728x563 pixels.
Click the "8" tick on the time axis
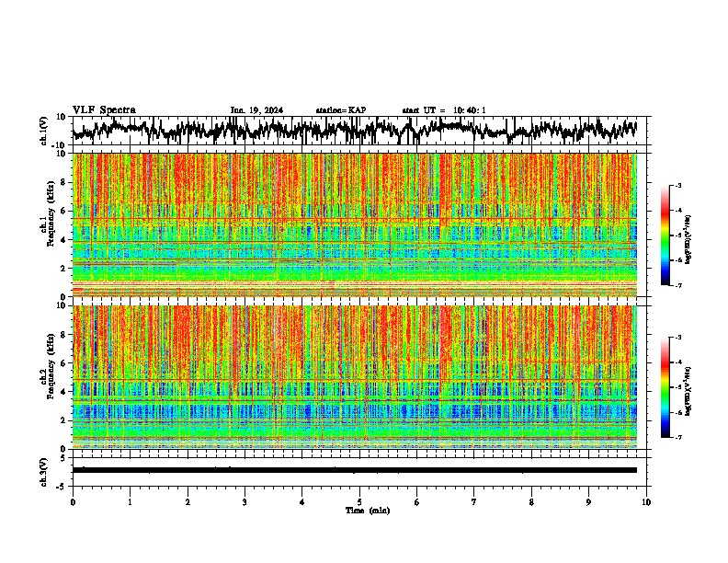531,502
